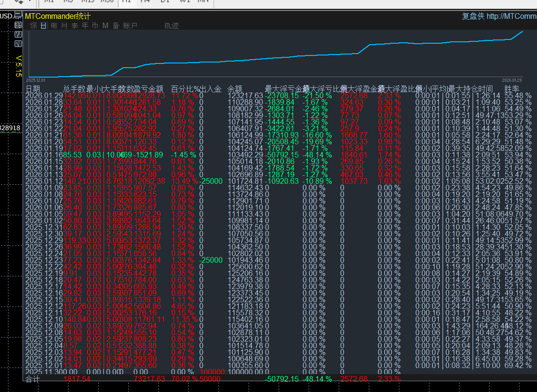Click balance value 123217.63
Screen dimensions: 537x392
[x=246, y=95]
